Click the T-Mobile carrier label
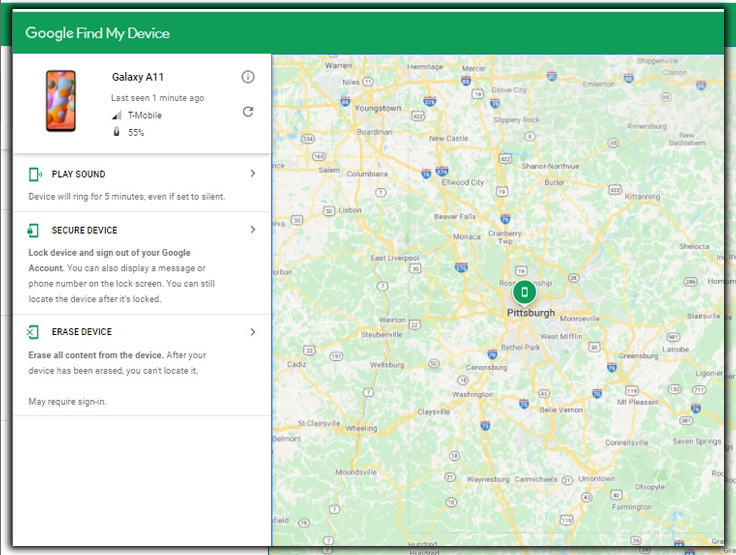Screen dimensions: 736x555 coord(145,115)
